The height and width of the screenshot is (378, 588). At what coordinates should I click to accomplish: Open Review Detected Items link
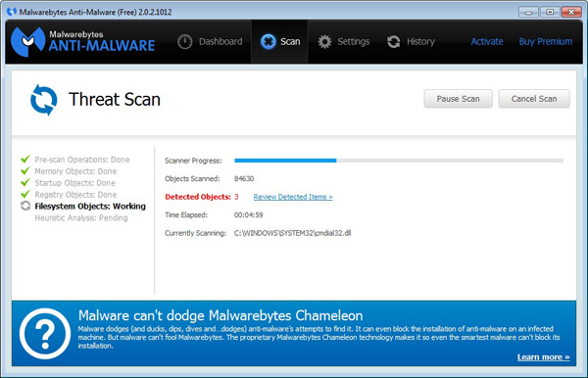tap(293, 197)
